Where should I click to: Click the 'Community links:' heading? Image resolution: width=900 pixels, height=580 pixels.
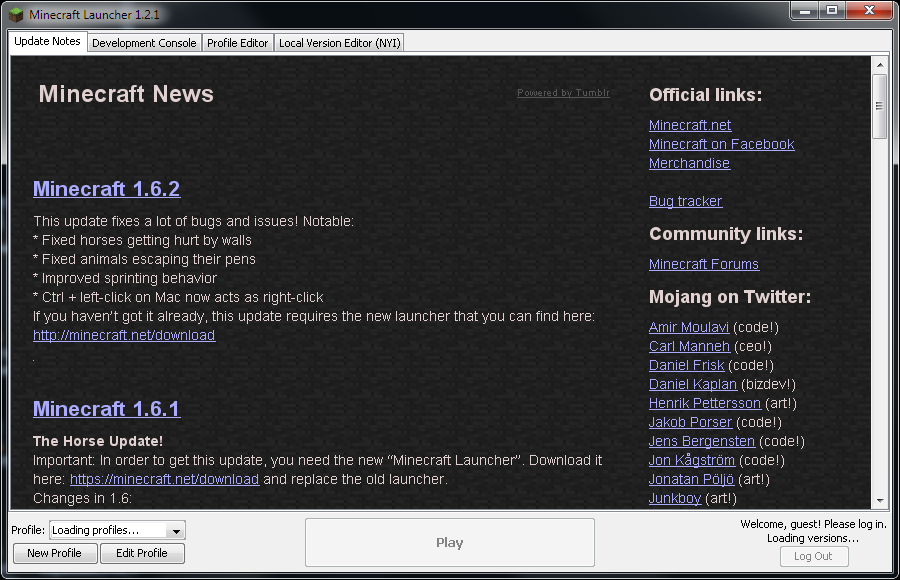726,234
